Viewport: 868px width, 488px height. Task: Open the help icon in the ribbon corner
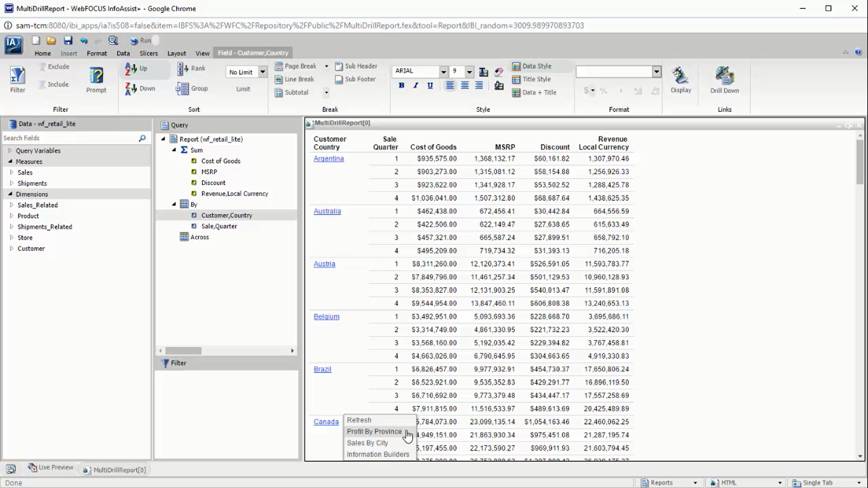click(858, 52)
